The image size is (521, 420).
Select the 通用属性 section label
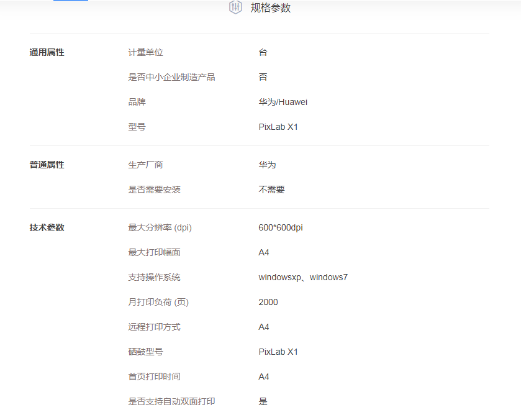click(47, 52)
